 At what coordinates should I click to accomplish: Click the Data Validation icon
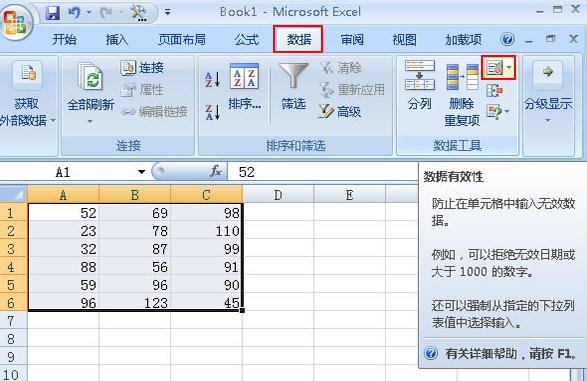494,68
